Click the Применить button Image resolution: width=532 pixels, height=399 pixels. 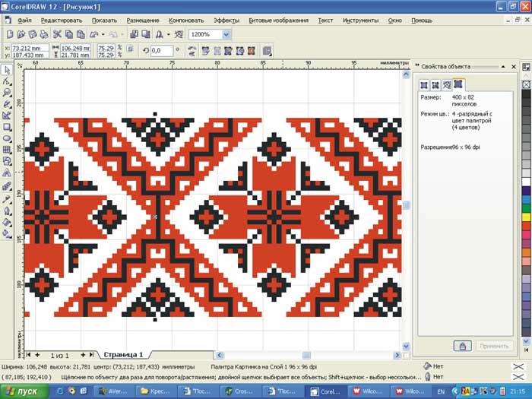(x=494, y=345)
